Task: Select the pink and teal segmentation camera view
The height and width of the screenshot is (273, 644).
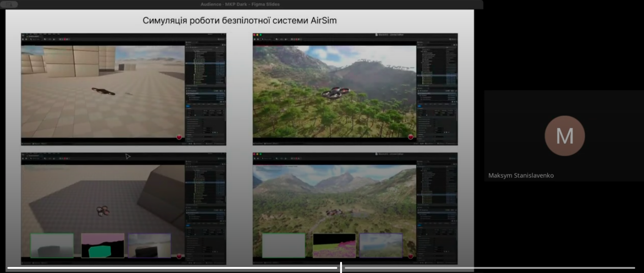Action: tap(103, 245)
